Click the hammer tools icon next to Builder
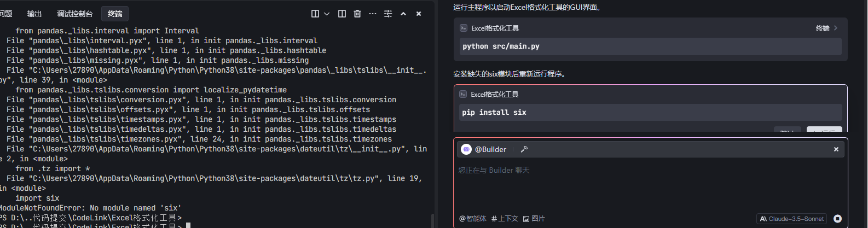Image resolution: width=868 pixels, height=228 pixels. tap(524, 149)
